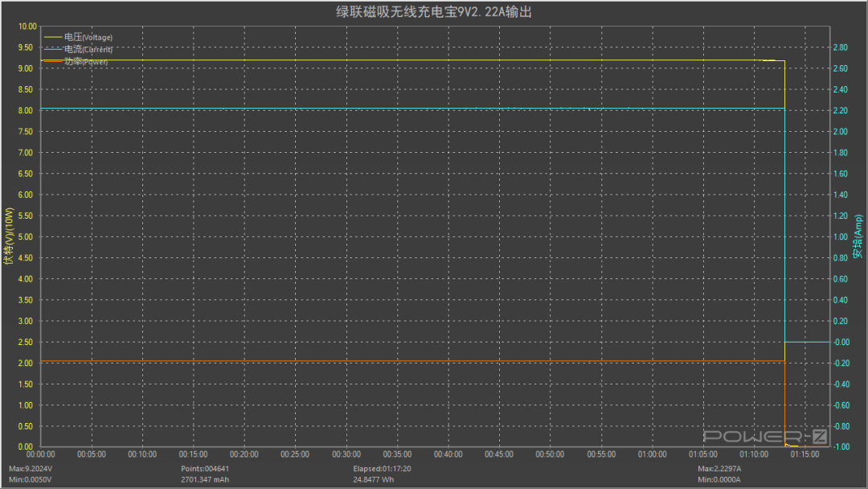
Task: Click the 01:00:00 time axis label
Action: click(x=652, y=454)
